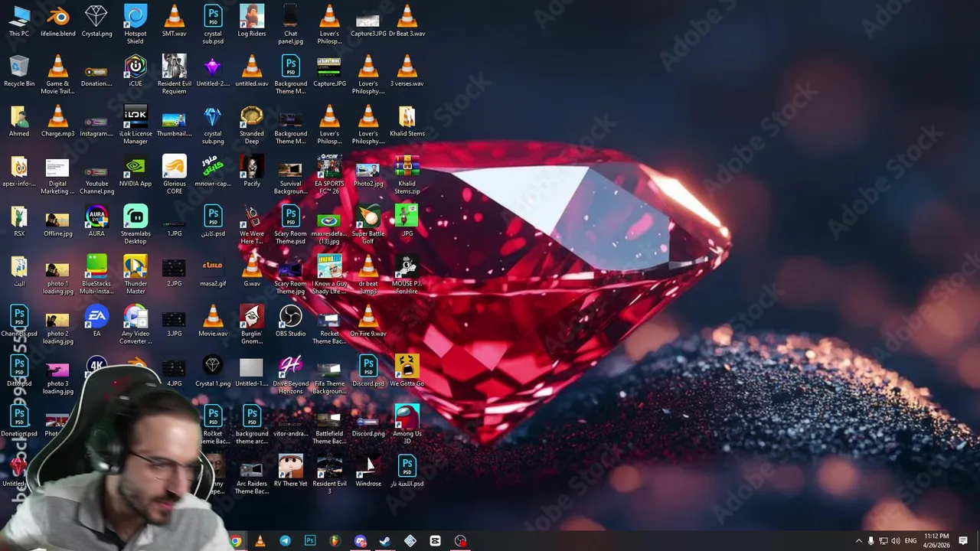Select Stranded Deep game icon

coord(252,125)
